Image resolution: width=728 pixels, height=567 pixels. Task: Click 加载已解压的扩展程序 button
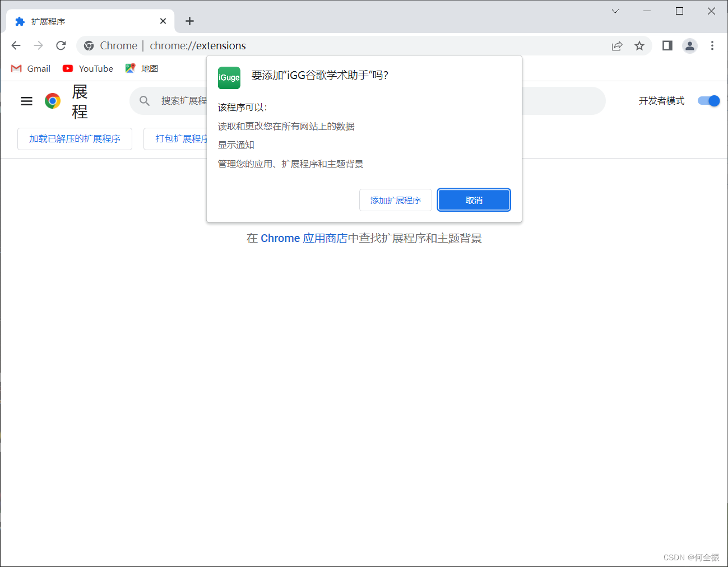pyautogui.click(x=75, y=139)
